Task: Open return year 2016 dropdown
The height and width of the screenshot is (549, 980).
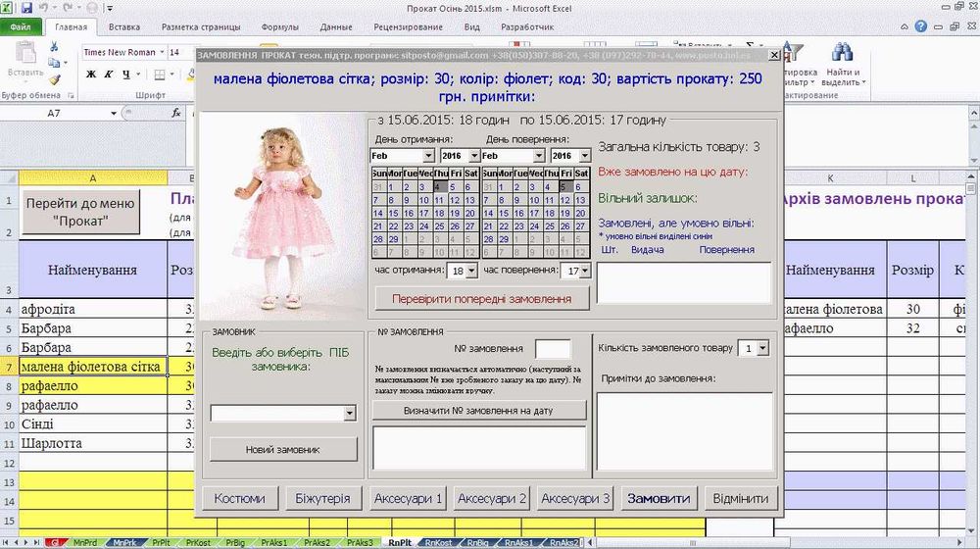Action: pyautogui.click(x=585, y=155)
